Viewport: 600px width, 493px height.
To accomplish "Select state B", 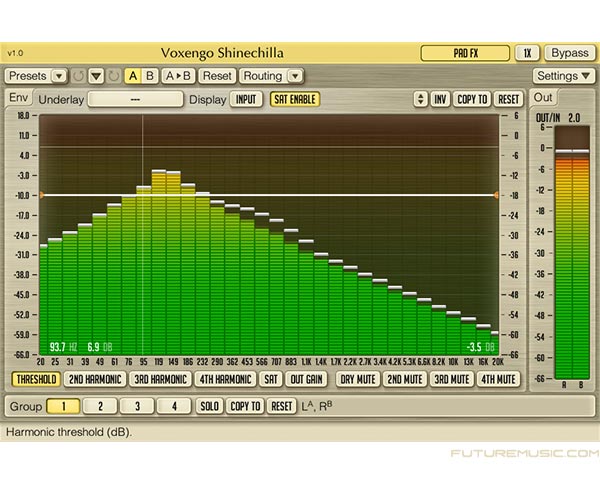I will point(150,76).
